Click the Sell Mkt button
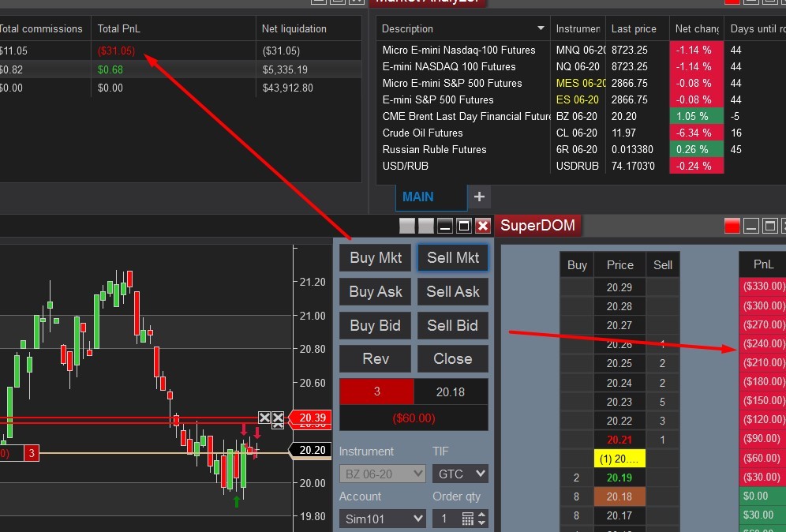Screen dimensions: 786x532 coord(453,258)
